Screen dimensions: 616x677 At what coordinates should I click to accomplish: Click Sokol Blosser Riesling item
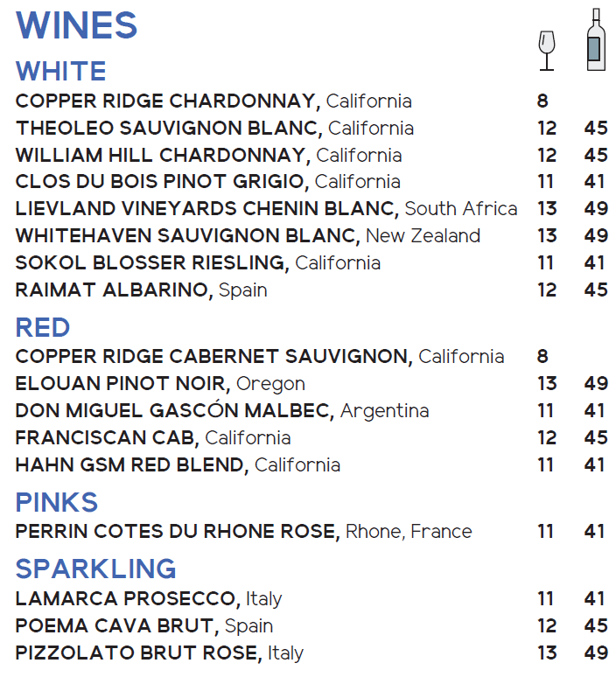coord(152,263)
